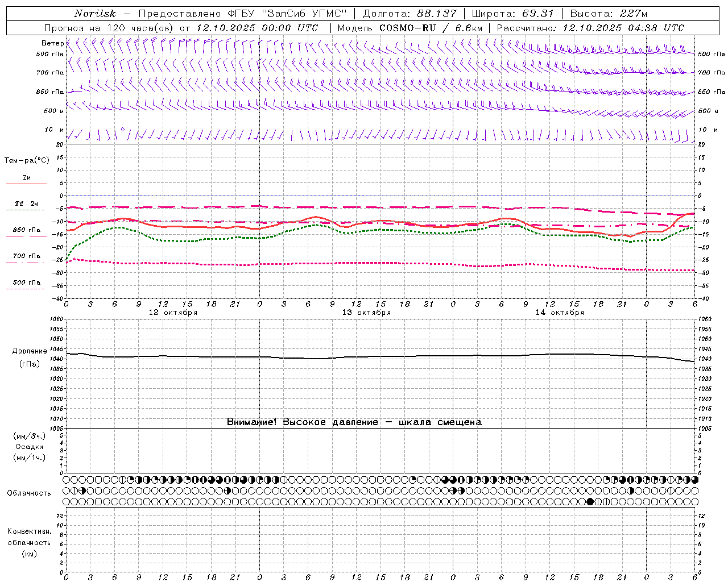Click '850 гПа' in the temperature legend

(27, 230)
